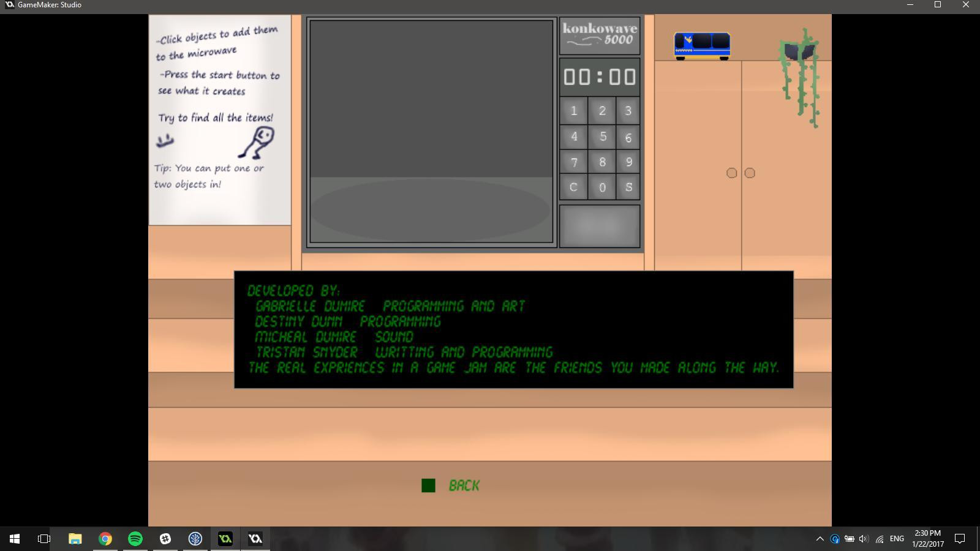
Task: Tap microwave keypad number 1
Action: pos(574,111)
